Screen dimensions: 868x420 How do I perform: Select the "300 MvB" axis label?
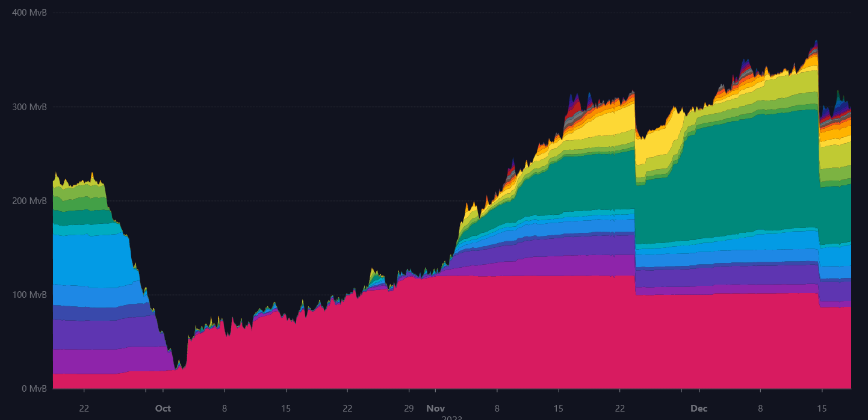[29, 107]
